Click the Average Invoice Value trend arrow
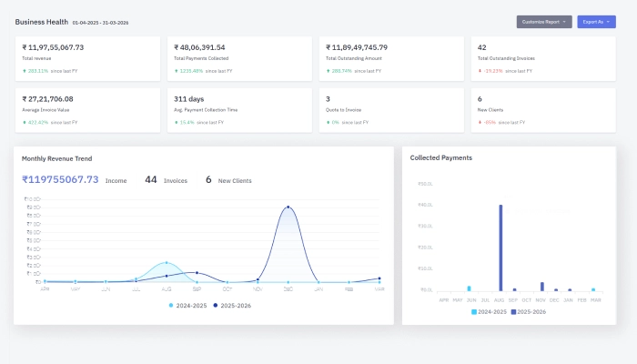 tap(24, 122)
